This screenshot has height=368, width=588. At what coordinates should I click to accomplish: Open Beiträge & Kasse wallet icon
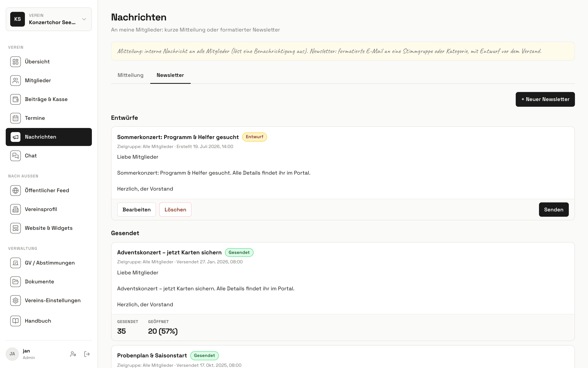[x=16, y=99]
